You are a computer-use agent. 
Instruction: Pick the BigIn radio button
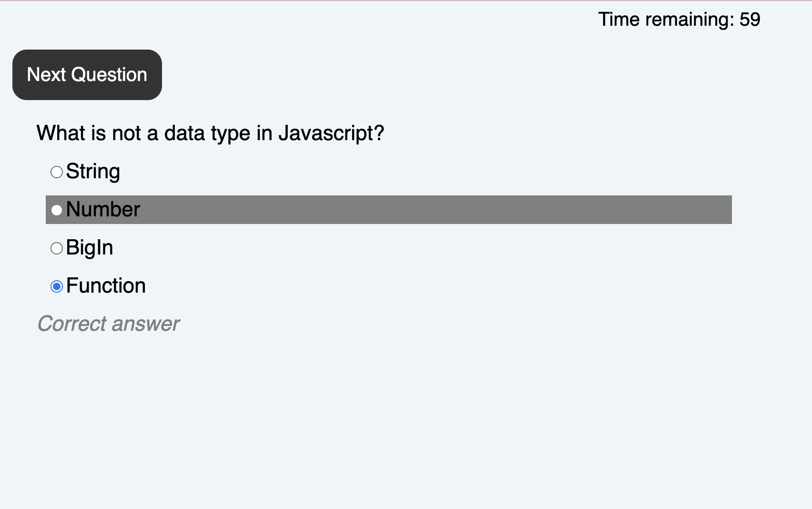coord(57,248)
